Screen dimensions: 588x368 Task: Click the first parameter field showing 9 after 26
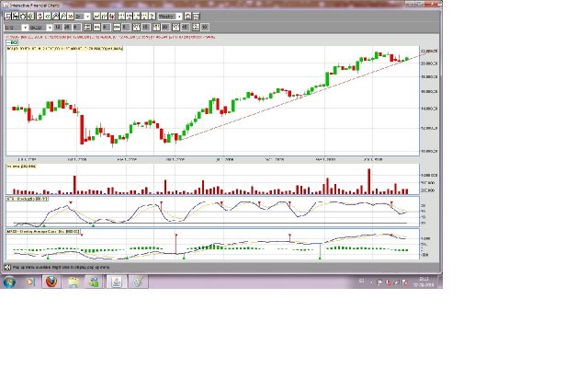coord(77,27)
